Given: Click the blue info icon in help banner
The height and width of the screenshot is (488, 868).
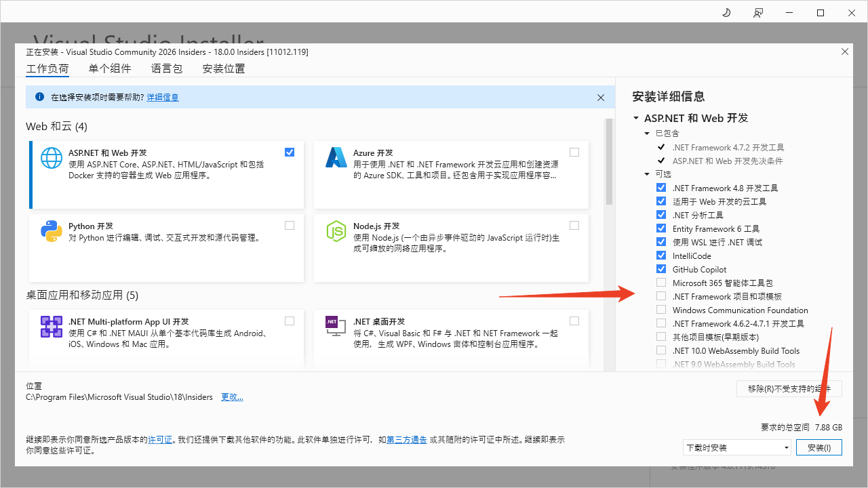Looking at the screenshot, I should [39, 97].
